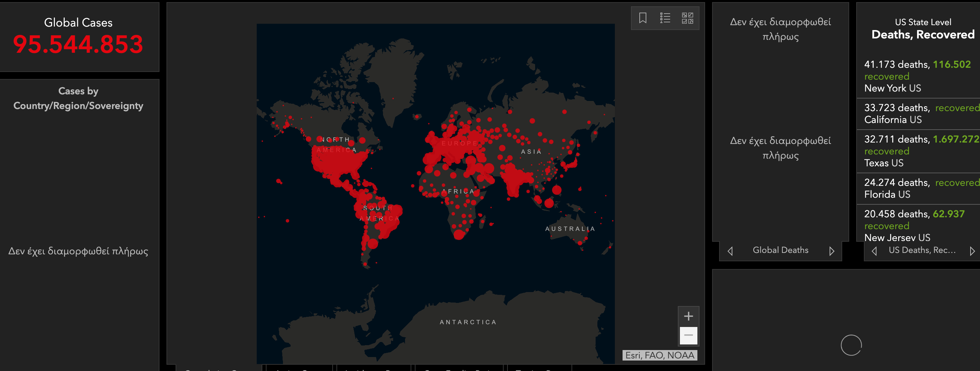Open the basemap gallery grid icon
This screenshot has height=371, width=980.
click(687, 18)
